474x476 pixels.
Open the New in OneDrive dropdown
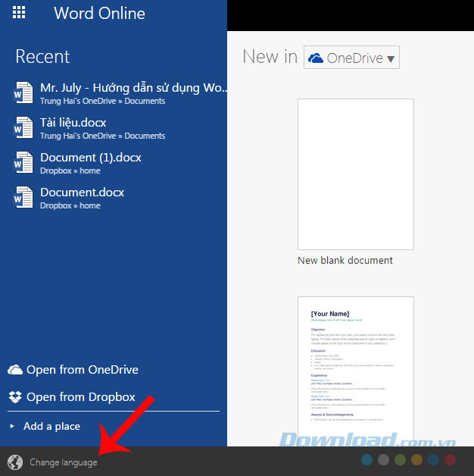[351, 58]
